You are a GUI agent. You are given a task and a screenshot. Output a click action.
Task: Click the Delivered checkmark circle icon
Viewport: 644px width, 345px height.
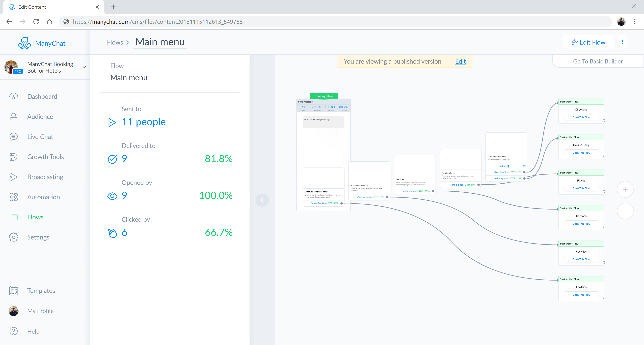point(112,159)
